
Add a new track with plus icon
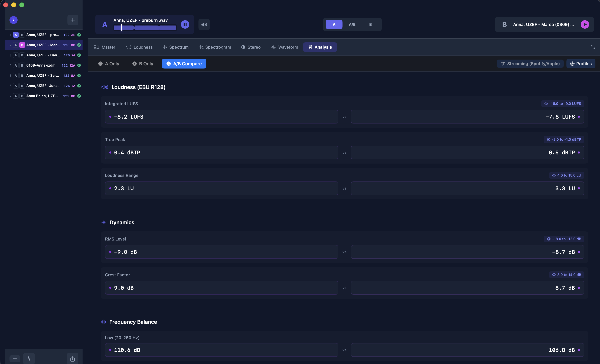point(73,20)
